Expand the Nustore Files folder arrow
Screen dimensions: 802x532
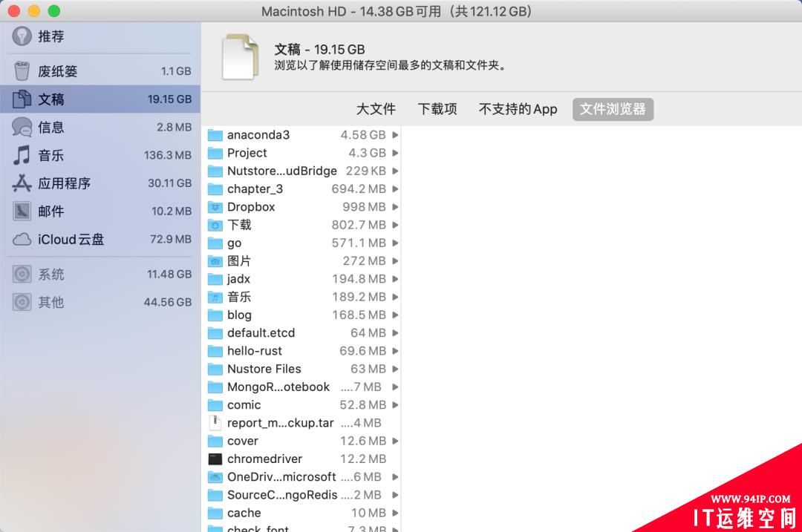395,369
